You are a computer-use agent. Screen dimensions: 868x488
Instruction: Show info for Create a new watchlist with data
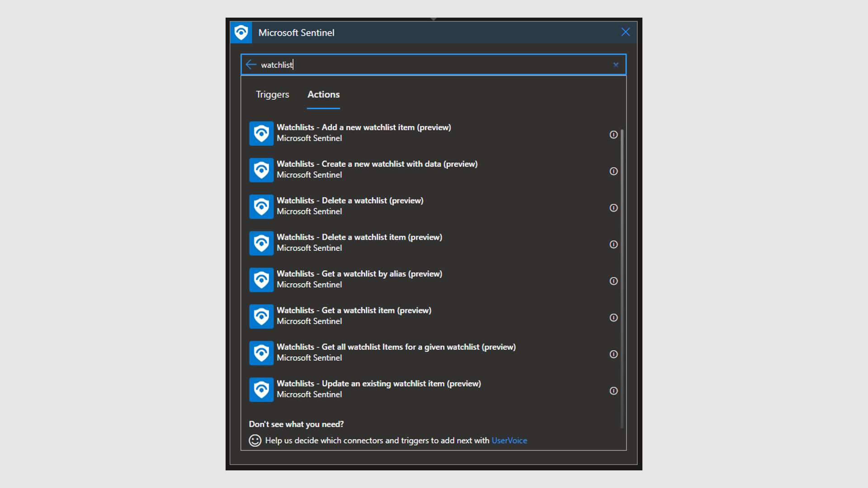tap(613, 171)
